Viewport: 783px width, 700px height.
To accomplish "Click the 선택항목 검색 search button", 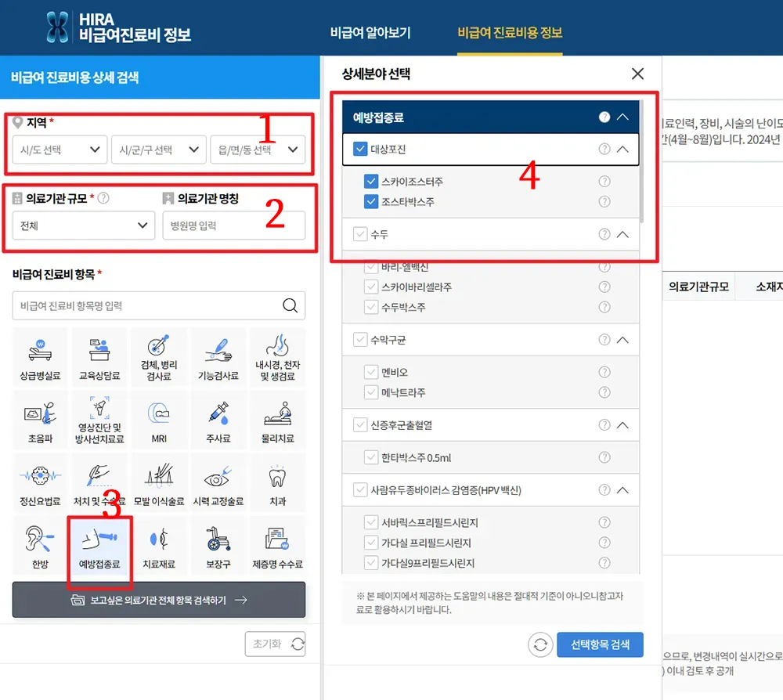I will pos(600,644).
